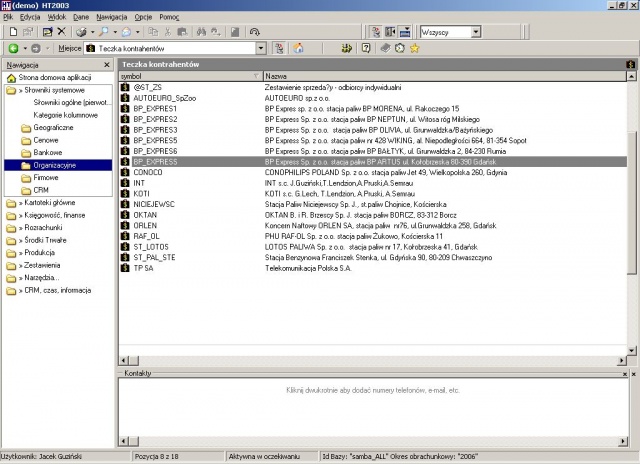Screen dimensions: 640x464
Task: Go to home page via house icon
Action: 298,49
